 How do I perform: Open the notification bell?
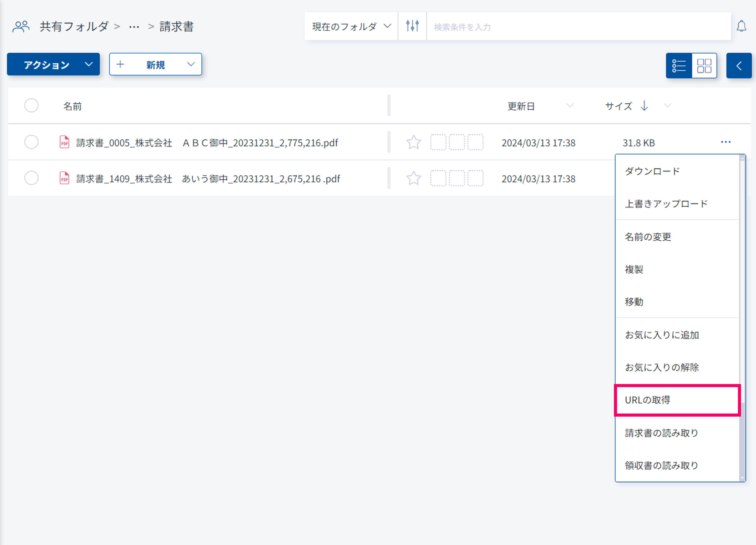pos(741,26)
